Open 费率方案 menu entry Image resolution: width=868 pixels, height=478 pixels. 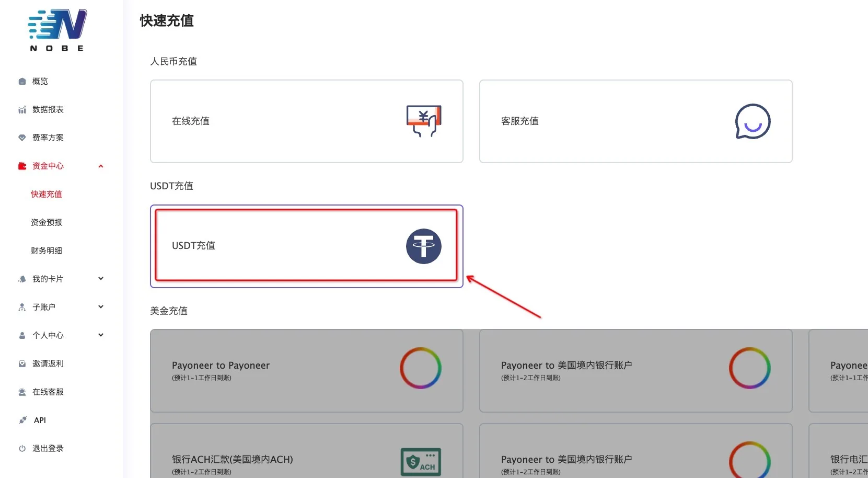[48, 138]
